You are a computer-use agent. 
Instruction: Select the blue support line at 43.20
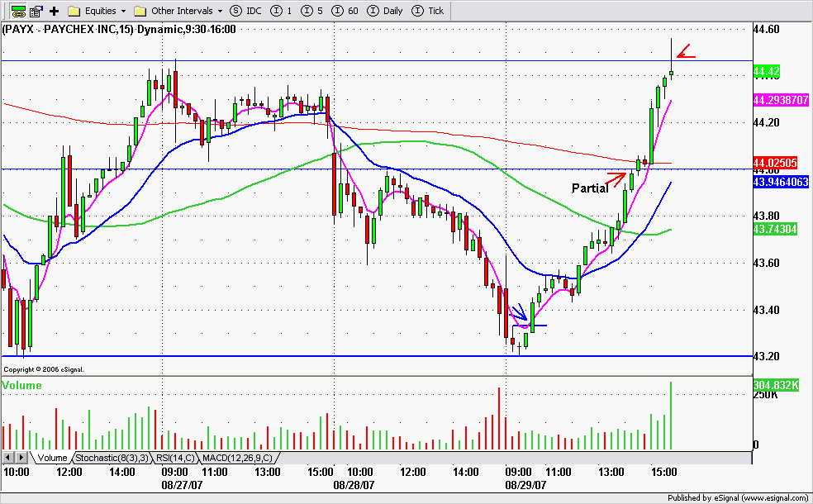pos(376,356)
